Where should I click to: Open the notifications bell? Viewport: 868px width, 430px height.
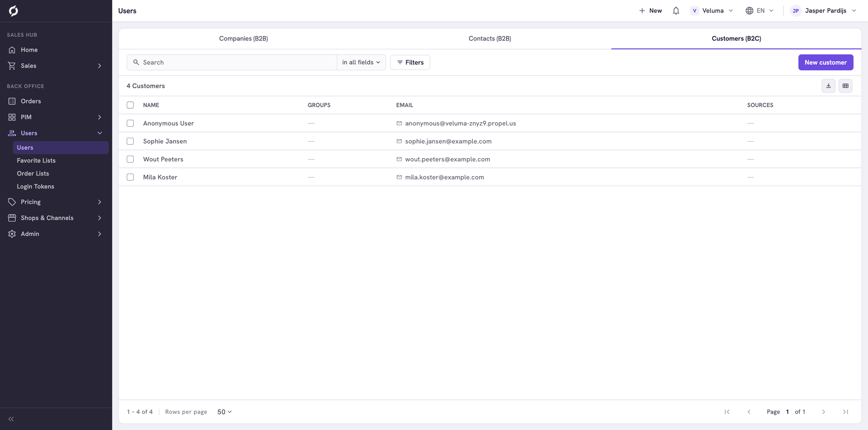pyautogui.click(x=676, y=10)
